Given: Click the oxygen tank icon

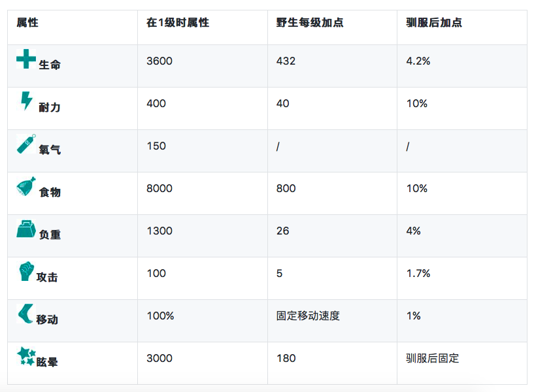Looking at the screenshot, I should pyautogui.click(x=26, y=144).
